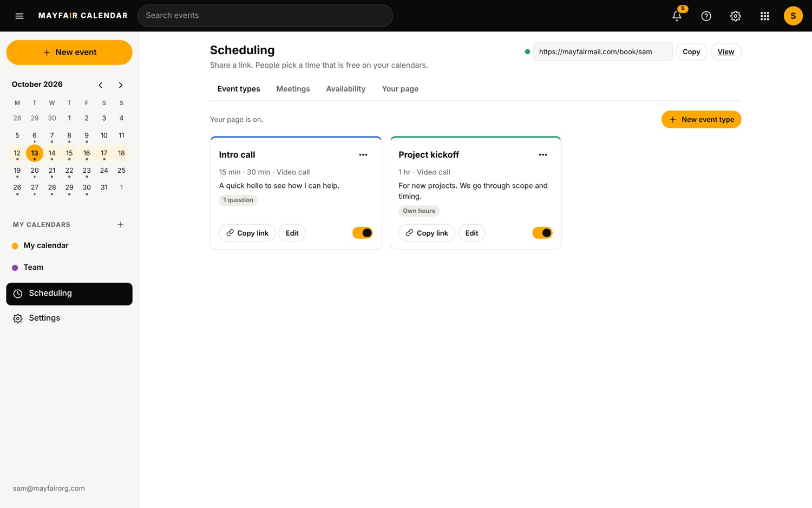
Task: Click the 1 question tag
Action: pyautogui.click(x=238, y=200)
